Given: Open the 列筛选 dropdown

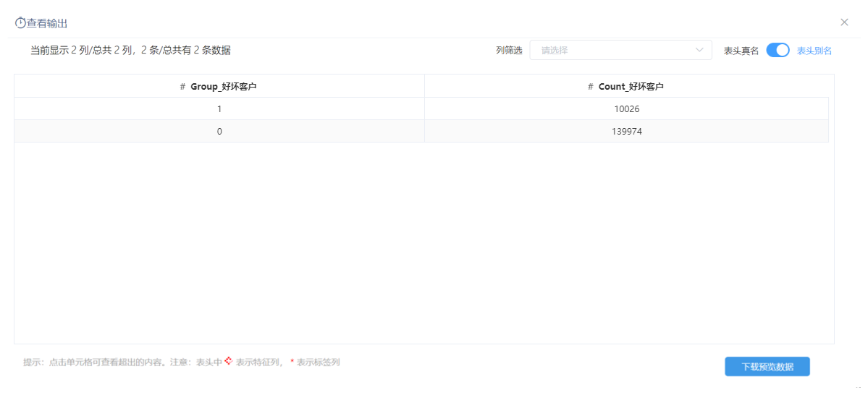Looking at the screenshot, I should tap(620, 51).
